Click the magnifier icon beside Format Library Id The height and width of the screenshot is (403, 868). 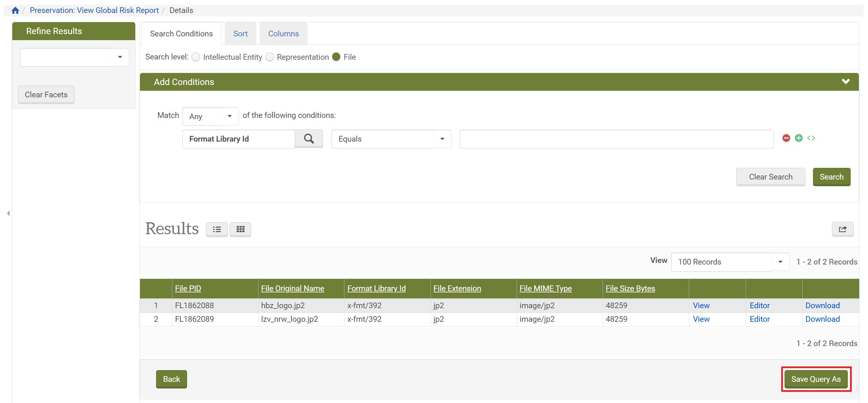click(x=309, y=139)
